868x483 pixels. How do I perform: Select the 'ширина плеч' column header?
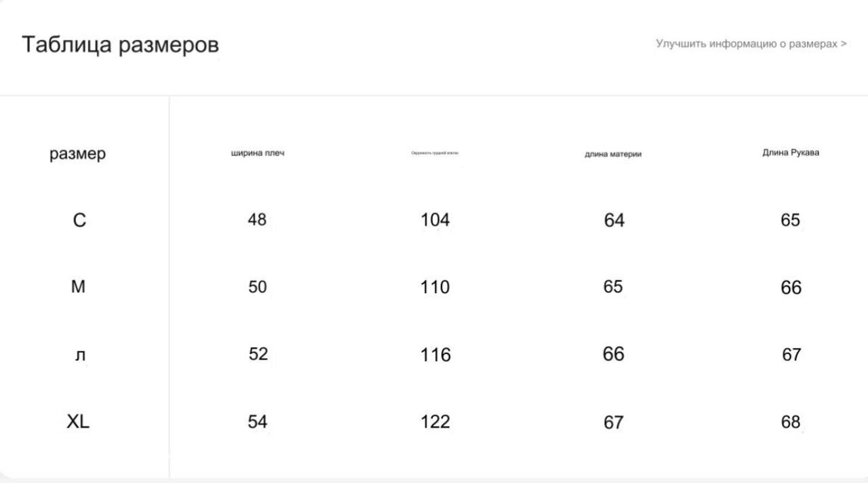pyautogui.click(x=258, y=153)
